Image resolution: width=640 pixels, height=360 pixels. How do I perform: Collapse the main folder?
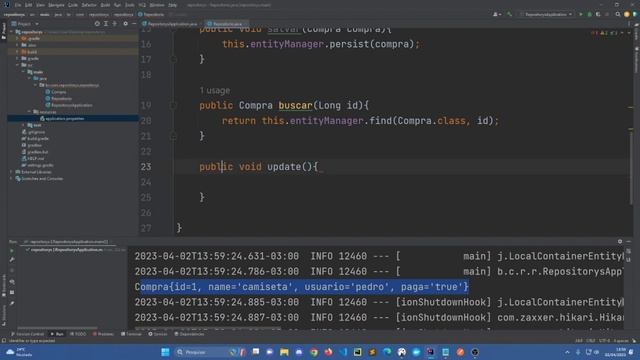(24, 72)
